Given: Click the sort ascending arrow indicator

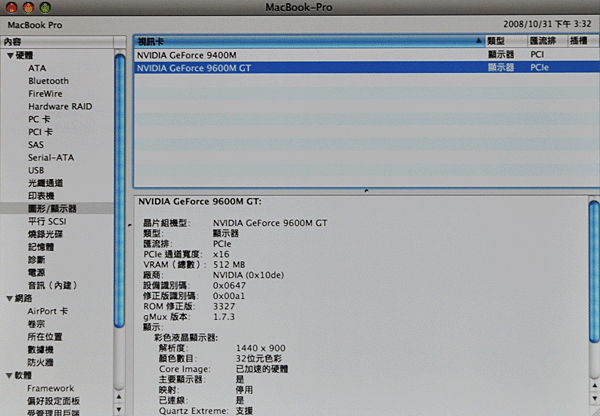Looking at the screenshot, I should [x=479, y=41].
